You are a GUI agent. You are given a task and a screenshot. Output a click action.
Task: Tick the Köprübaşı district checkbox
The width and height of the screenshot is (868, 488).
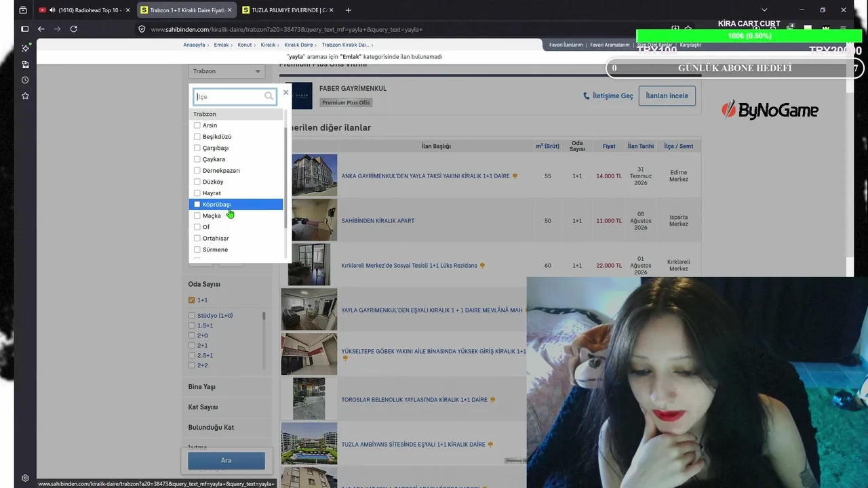[x=197, y=205]
